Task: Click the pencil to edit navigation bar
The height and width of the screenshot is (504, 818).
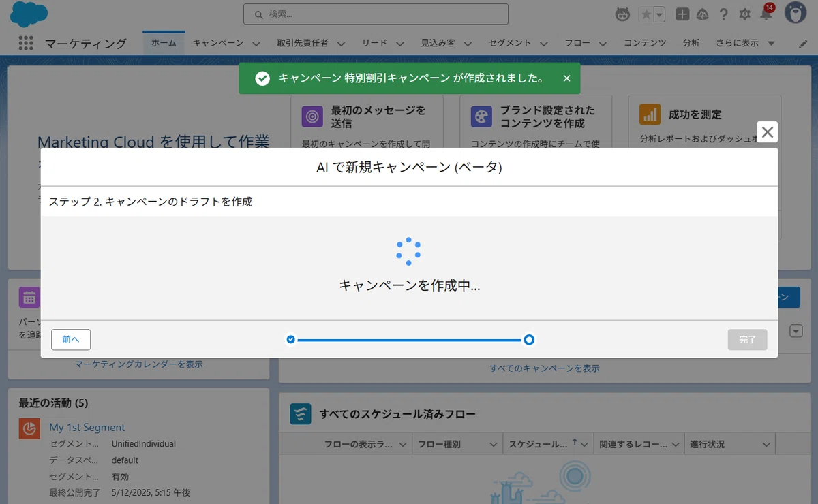Action: tap(803, 43)
